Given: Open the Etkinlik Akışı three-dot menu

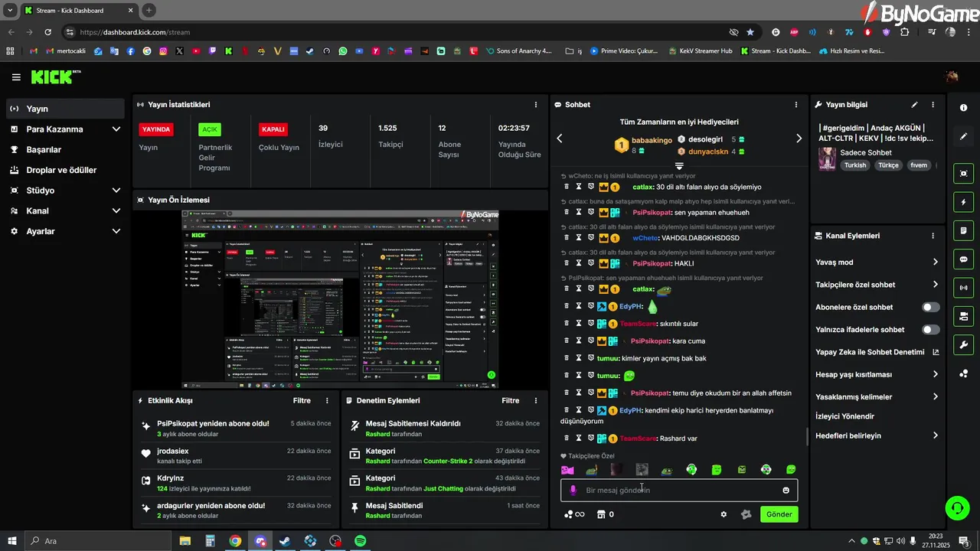Looking at the screenshot, I should (327, 400).
